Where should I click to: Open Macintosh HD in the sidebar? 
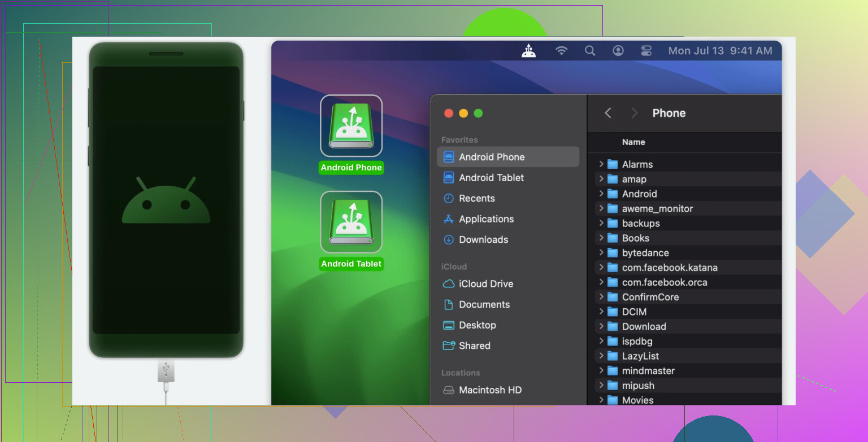click(508, 390)
